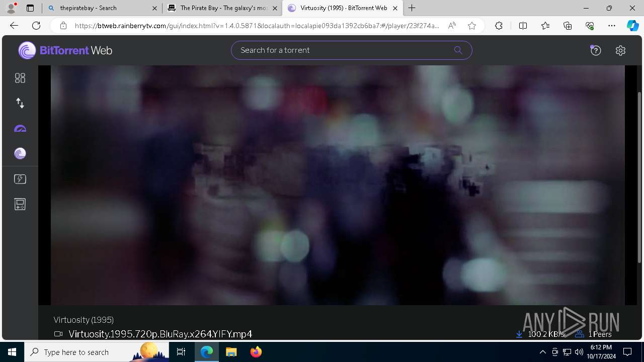Open the BitTorrent Web dashboard grid icon
This screenshot has width=644, height=362.
point(20,78)
